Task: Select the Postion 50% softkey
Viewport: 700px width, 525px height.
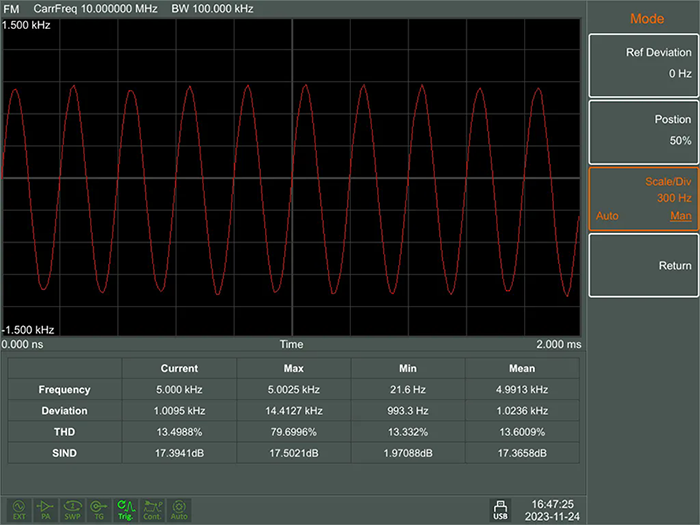Action: (643, 132)
